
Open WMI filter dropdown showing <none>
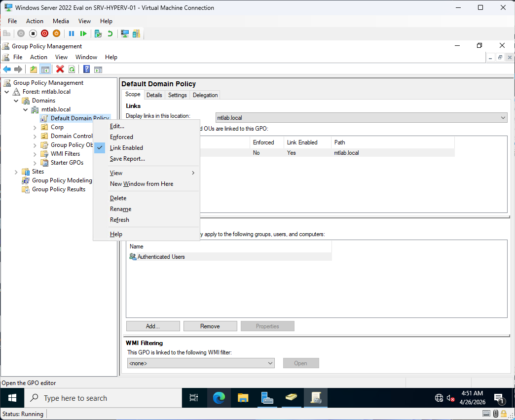(x=201, y=363)
